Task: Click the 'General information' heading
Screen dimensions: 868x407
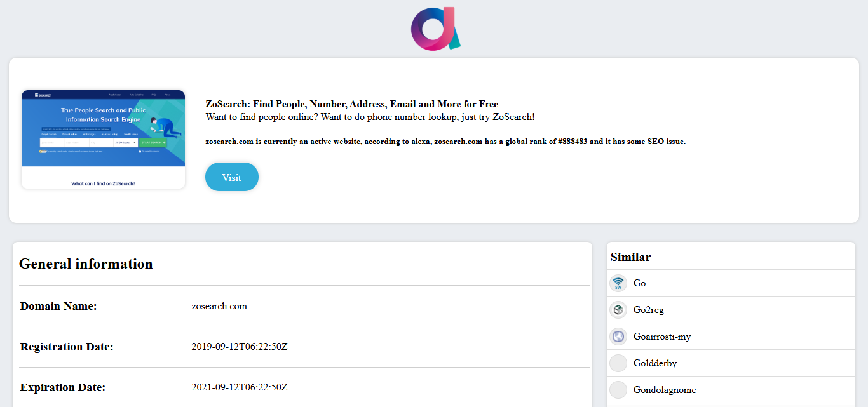Action: [x=86, y=264]
